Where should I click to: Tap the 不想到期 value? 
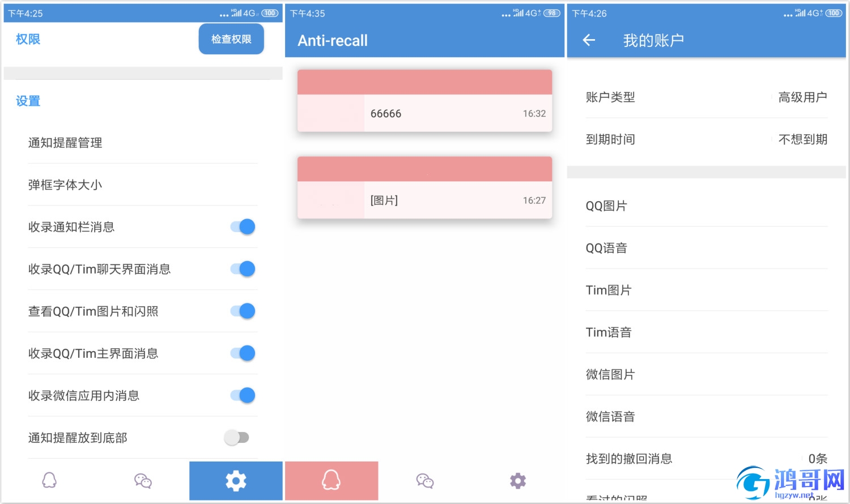[x=802, y=139]
